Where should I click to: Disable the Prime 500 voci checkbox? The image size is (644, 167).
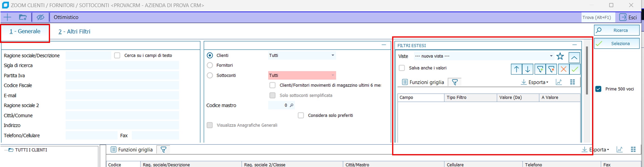[598, 89]
